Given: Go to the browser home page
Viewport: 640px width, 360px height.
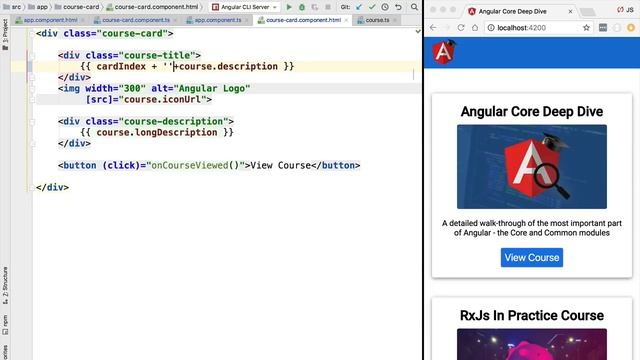Looking at the screenshot, I should [475, 28].
